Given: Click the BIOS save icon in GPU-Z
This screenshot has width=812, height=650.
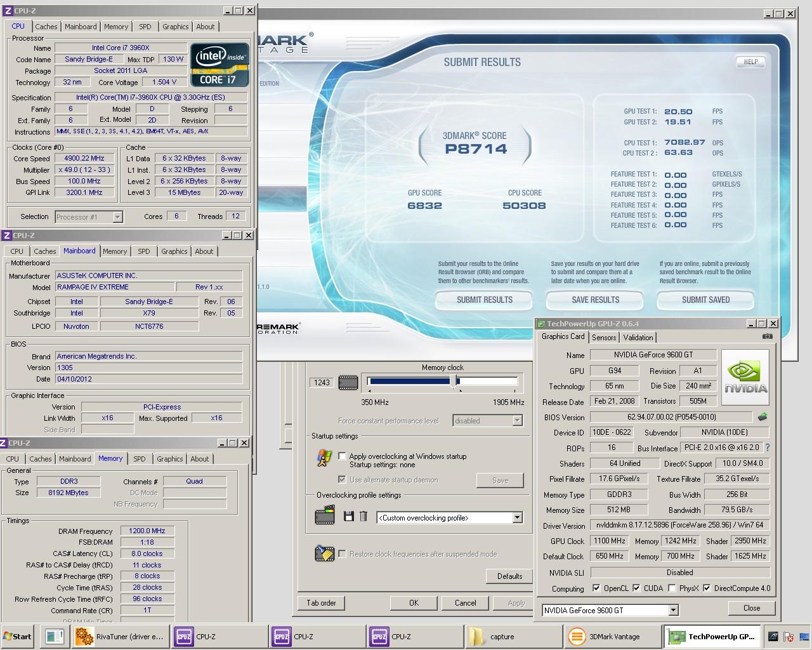Looking at the screenshot, I should (x=763, y=417).
